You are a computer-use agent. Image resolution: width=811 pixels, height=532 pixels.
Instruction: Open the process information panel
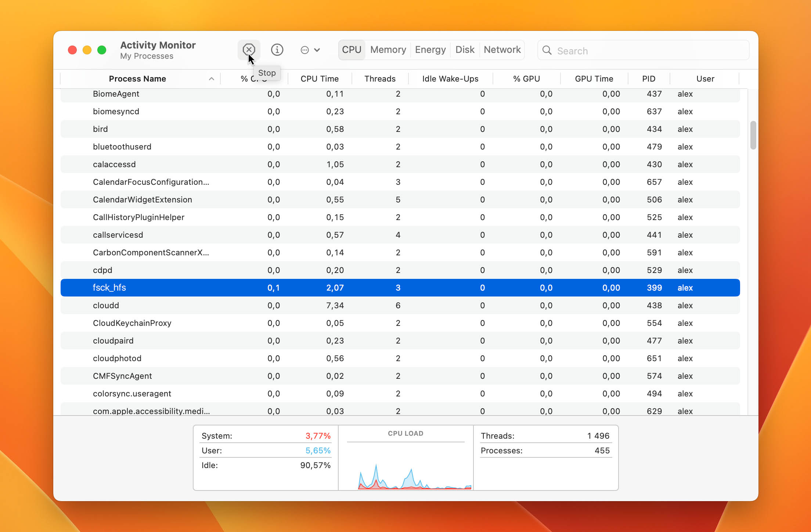tap(277, 49)
